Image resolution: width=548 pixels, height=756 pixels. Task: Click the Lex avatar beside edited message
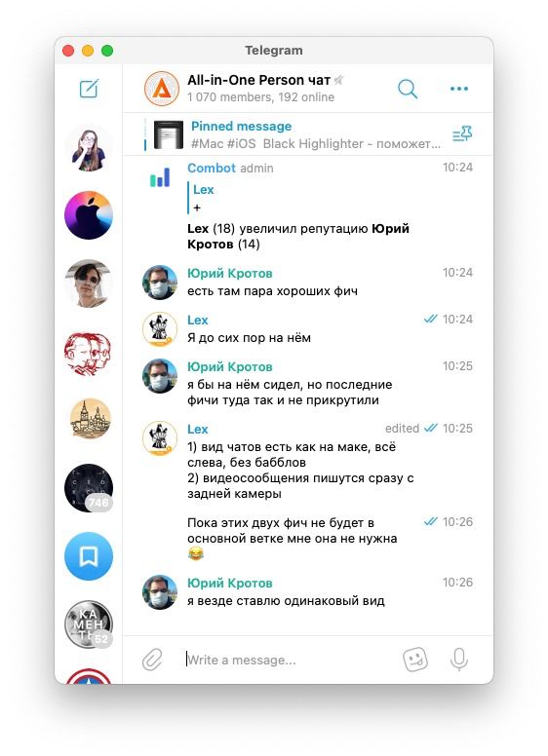(160, 438)
